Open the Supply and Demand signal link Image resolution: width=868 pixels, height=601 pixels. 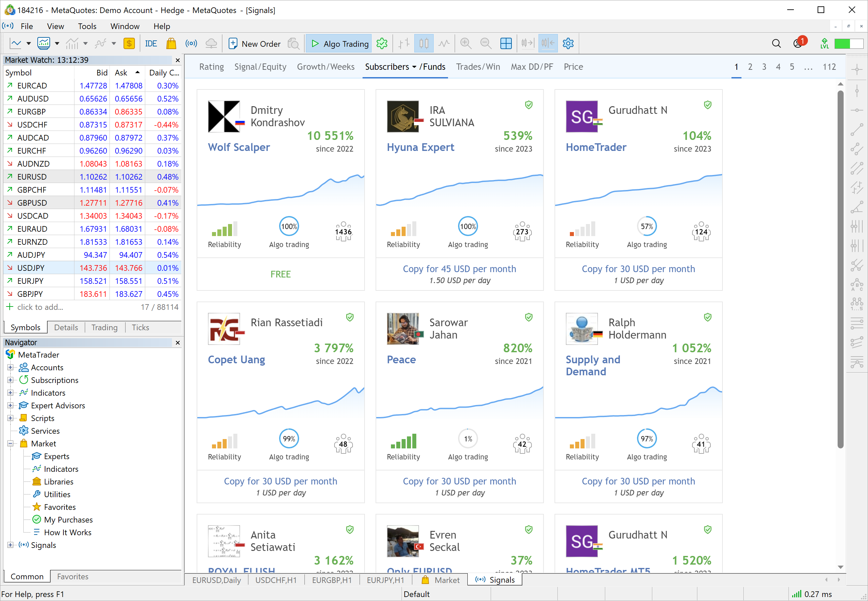coord(593,366)
